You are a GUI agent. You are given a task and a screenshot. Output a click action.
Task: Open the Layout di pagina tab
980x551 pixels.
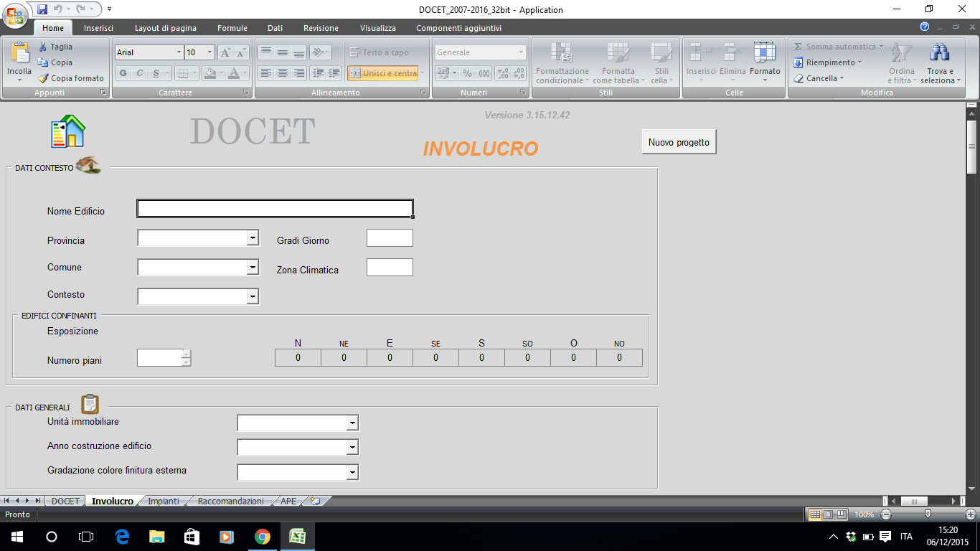[x=166, y=28]
